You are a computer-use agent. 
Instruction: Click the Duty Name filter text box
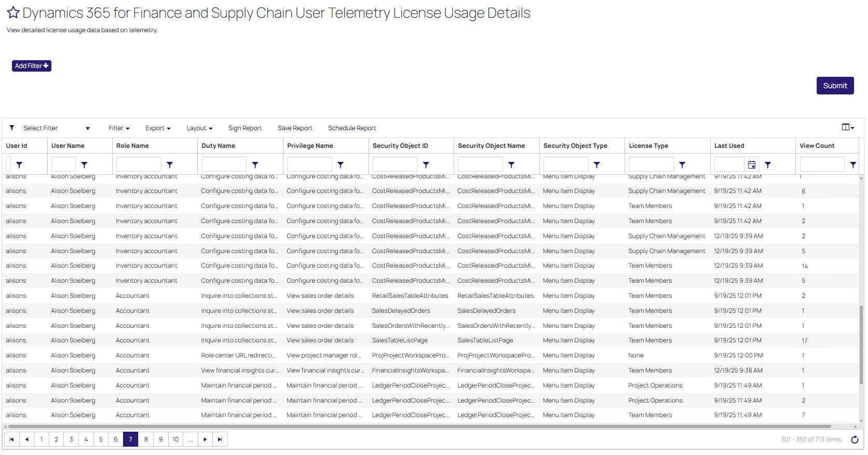[224, 165]
